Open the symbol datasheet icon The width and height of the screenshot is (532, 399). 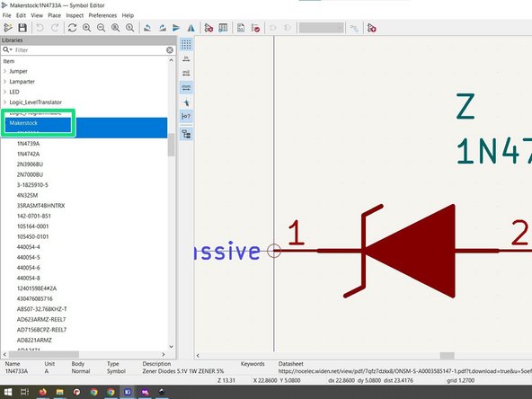(241, 28)
